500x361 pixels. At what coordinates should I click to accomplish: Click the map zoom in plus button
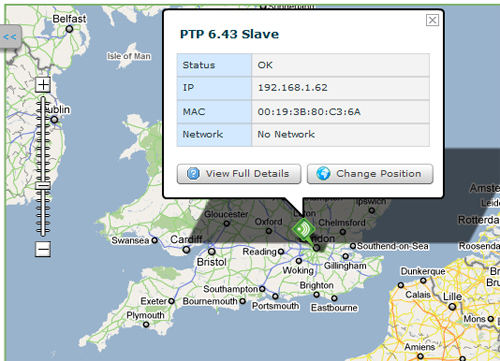43,85
